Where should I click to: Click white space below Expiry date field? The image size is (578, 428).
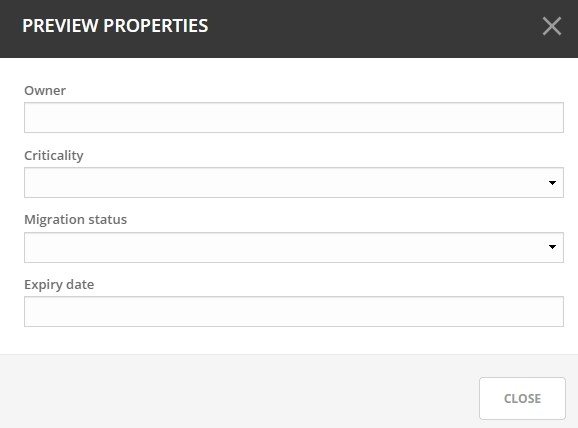coord(289,341)
